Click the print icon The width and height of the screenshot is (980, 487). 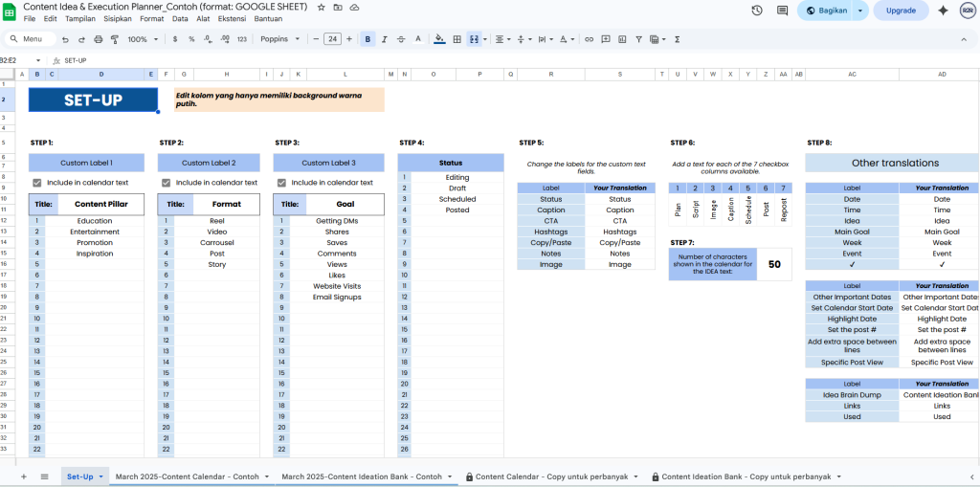[x=98, y=39]
